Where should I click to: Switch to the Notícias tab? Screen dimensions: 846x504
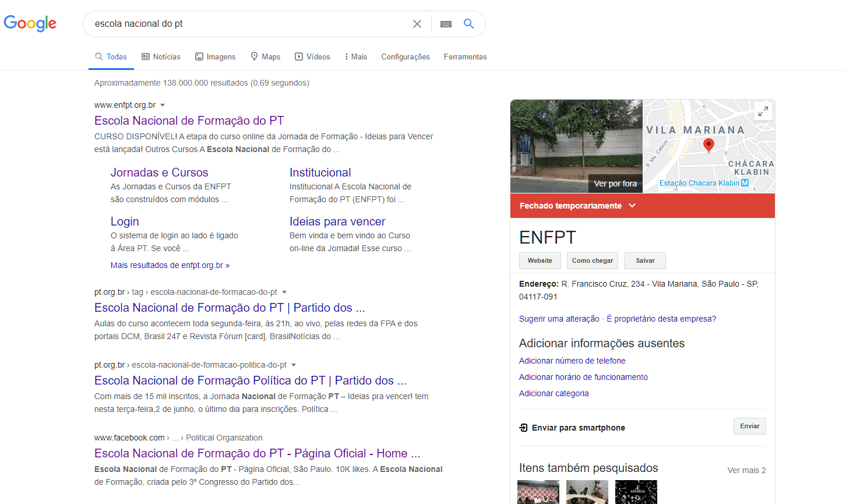tap(161, 57)
